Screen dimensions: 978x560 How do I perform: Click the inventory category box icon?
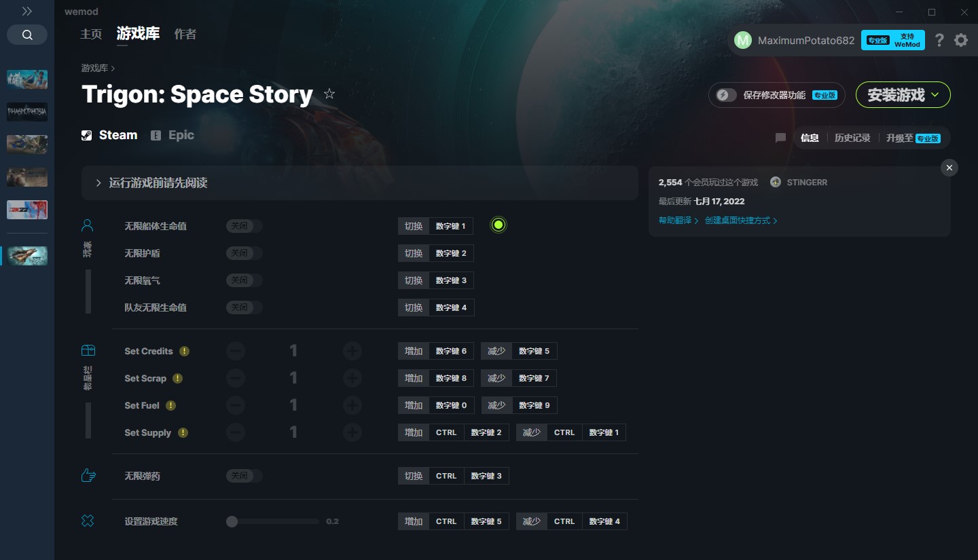click(88, 350)
